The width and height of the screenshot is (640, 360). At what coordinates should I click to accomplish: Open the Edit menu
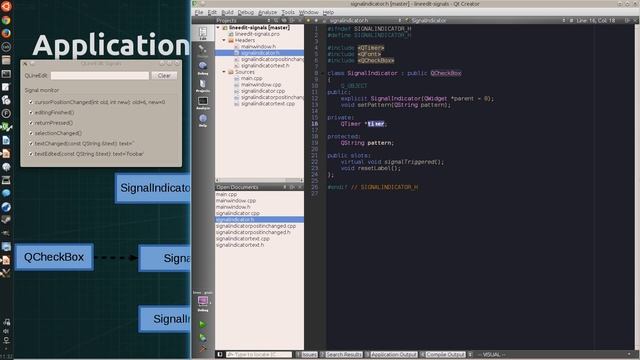[x=212, y=12]
